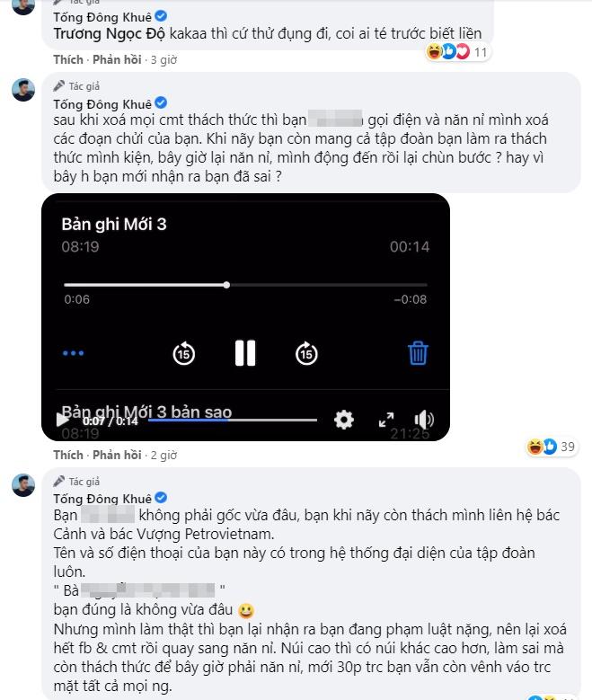Open the 2 giờ timestamp link
The height and width of the screenshot is (700, 592).
(x=163, y=455)
